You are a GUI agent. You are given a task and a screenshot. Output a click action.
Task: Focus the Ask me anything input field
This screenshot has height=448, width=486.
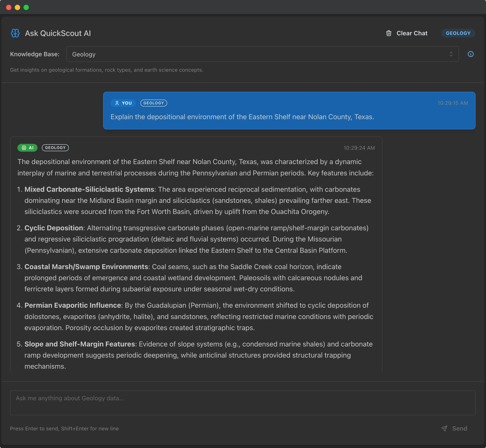[x=243, y=403]
